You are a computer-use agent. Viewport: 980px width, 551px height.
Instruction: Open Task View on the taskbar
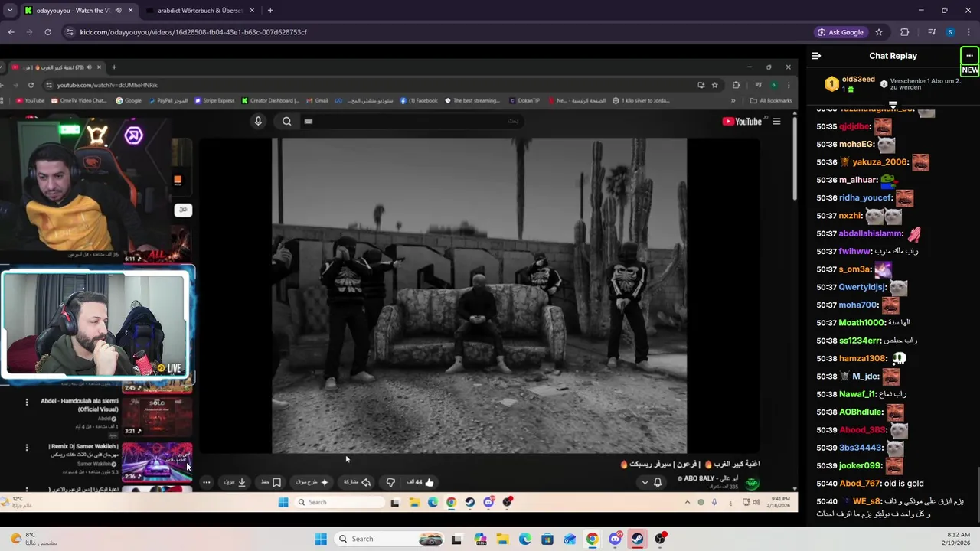[456, 539]
